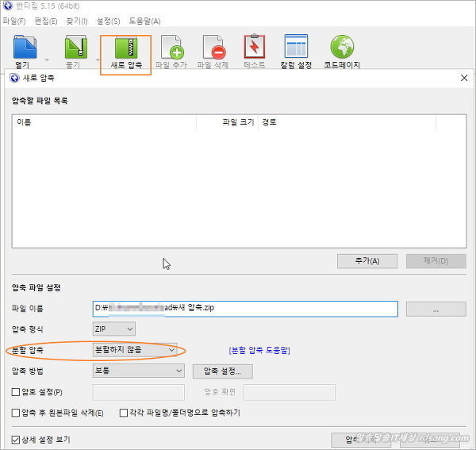476x450 pixels.
Task: Click the 압축 설정... button
Action: [x=222, y=371]
